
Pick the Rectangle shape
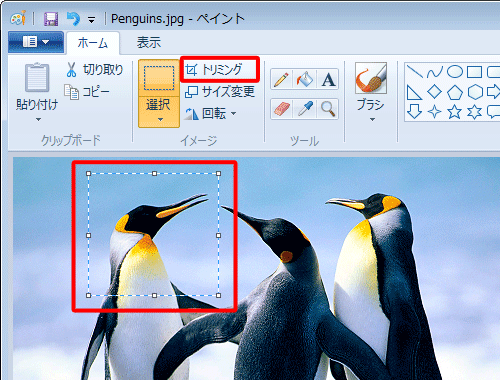pos(475,71)
